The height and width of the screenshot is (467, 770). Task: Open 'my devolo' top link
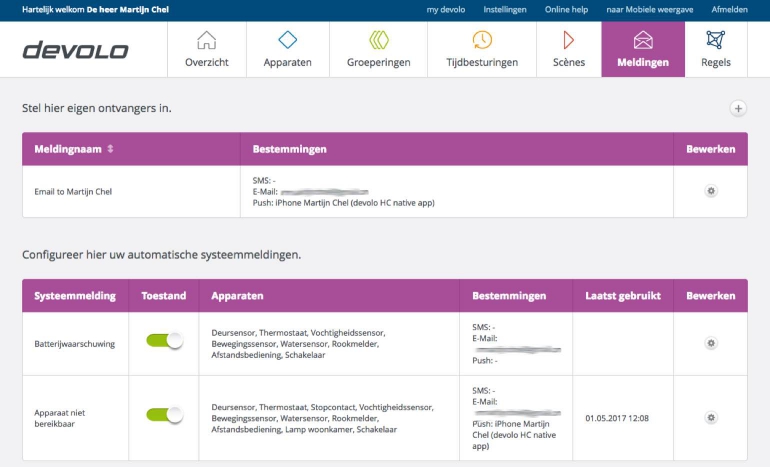(445, 9)
